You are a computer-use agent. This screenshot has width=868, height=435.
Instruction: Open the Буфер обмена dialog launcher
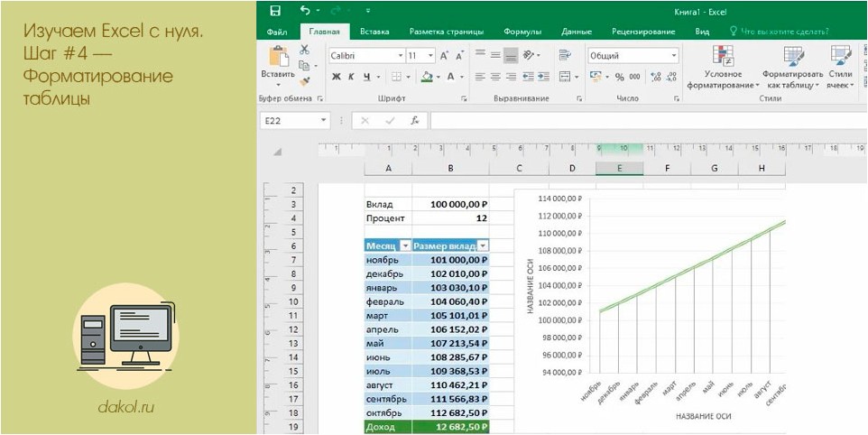point(319,98)
